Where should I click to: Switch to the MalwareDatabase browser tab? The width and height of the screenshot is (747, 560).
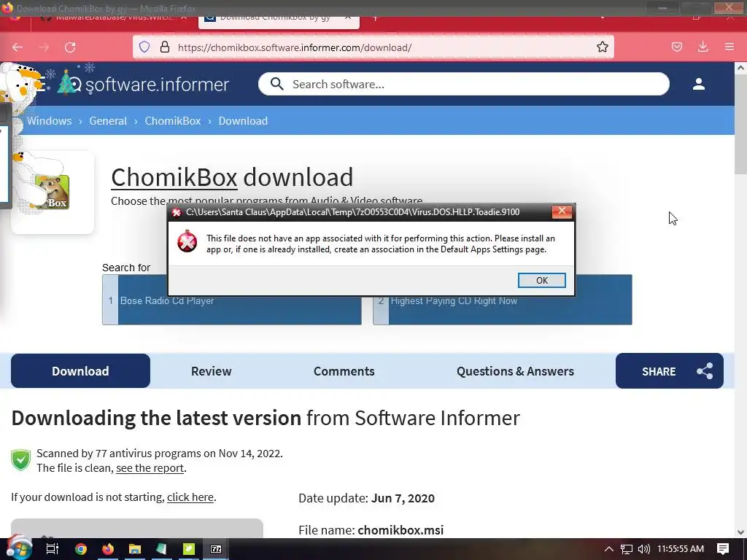pos(114,18)
